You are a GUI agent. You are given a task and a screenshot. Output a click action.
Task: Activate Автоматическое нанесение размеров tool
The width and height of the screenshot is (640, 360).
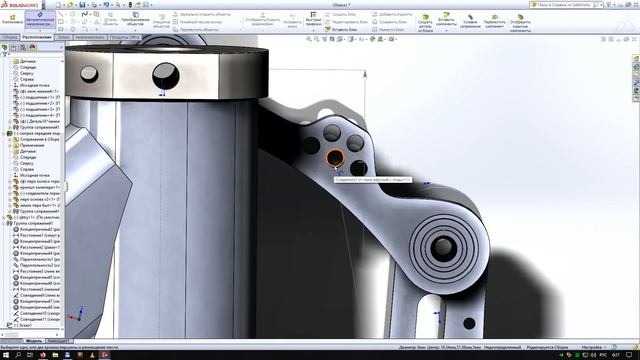[x=40, y=20]
